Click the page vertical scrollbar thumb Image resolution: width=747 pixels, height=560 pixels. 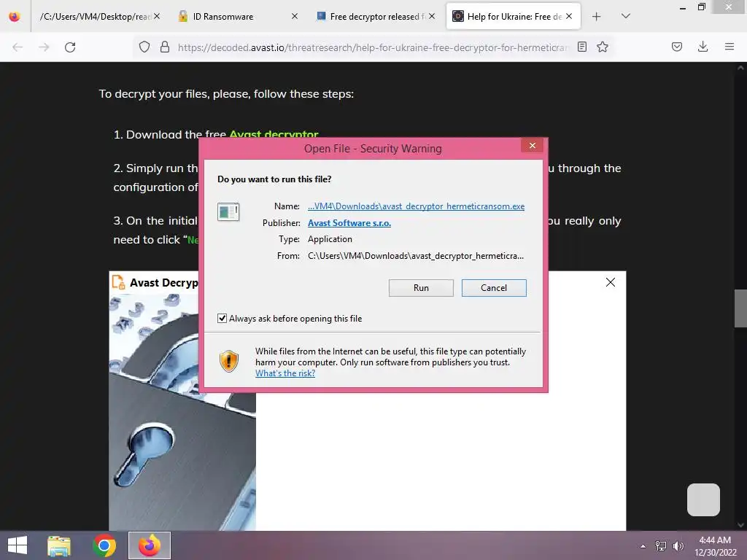tap(740, 308)
